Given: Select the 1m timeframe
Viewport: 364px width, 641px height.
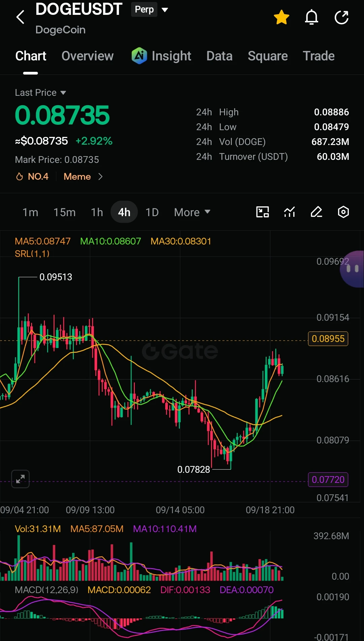Looking at the screenshot, I should point(30,212).
